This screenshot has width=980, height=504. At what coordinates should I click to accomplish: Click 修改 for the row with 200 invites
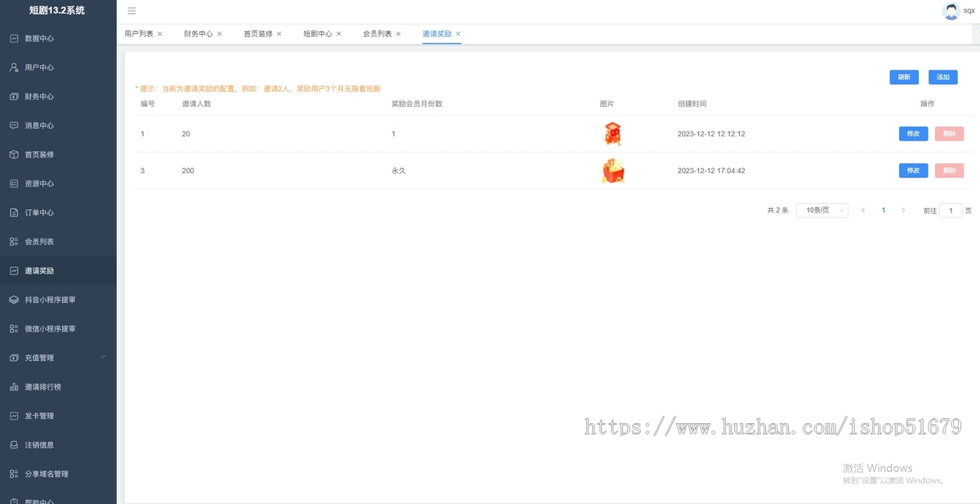click(x=913, y=171)
